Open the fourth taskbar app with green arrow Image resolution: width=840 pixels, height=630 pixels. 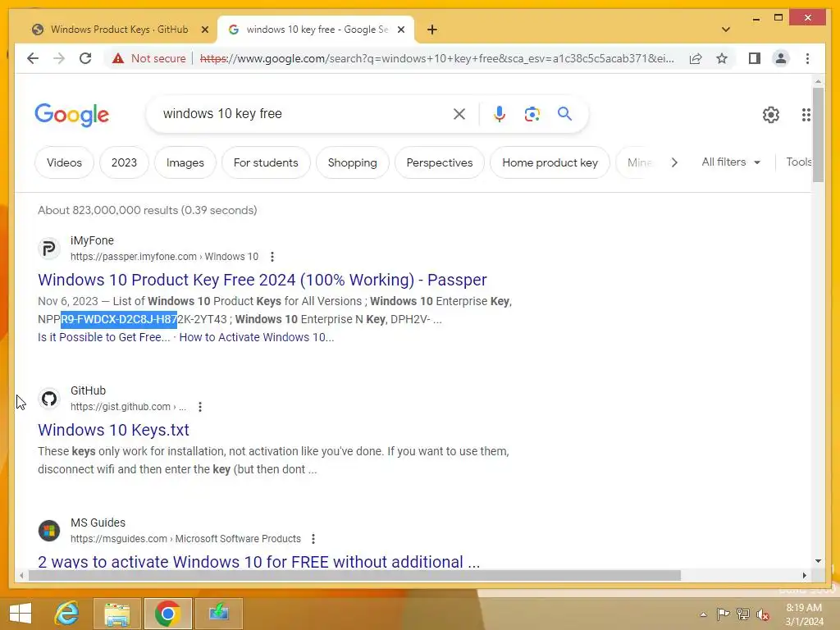click(218, 614)
